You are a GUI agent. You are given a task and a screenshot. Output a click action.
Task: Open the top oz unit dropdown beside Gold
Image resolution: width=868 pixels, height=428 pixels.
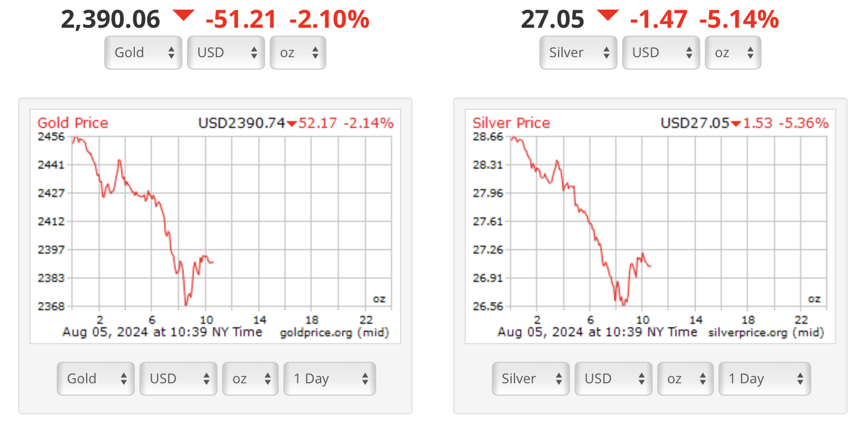click(x=298, y=53)
